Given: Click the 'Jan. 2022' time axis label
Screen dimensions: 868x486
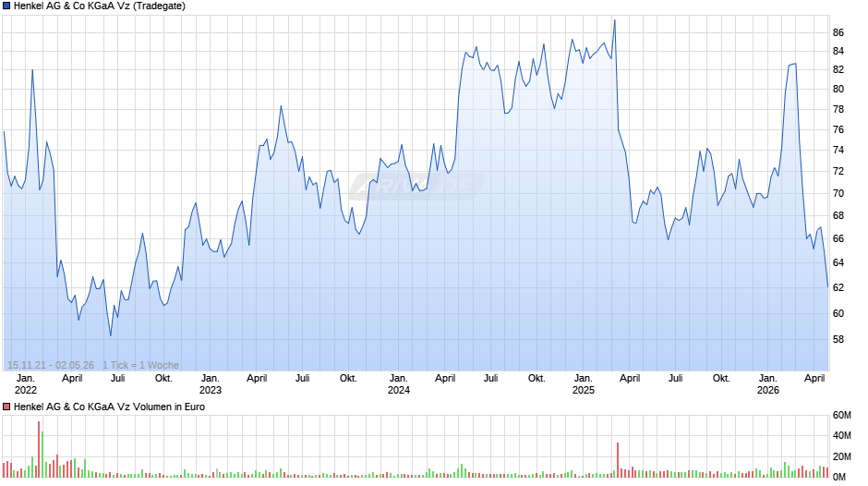Looking at the screenshot, I should [26, 384].
